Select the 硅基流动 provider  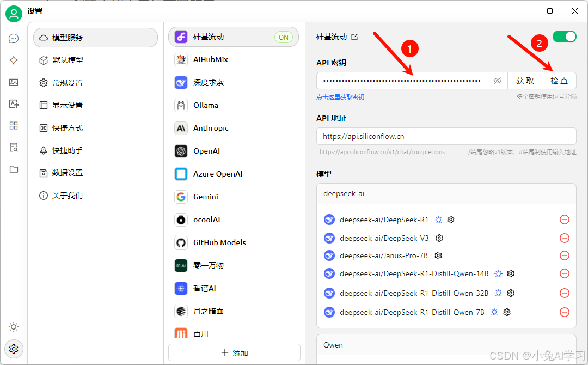click(x=233, y=36)
